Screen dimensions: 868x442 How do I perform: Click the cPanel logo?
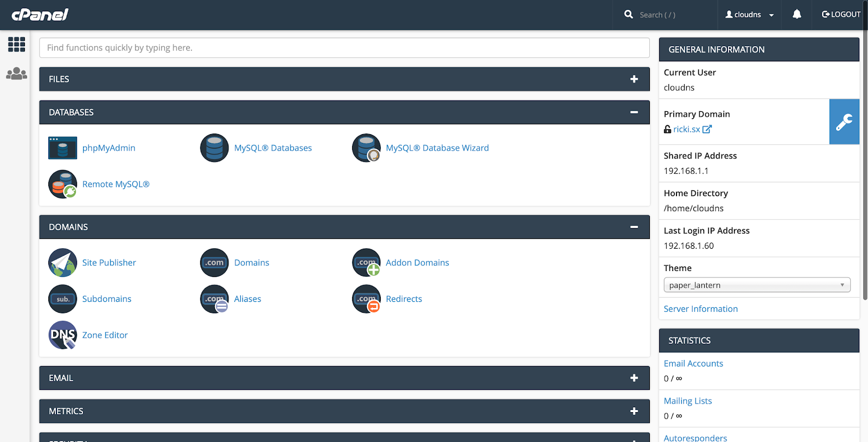(x=40, y=15)
